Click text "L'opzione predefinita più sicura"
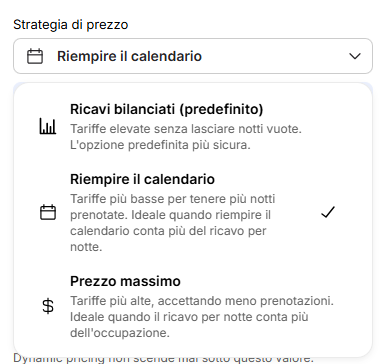The width and height of the screenshot is (383, 364). [160, 145]
